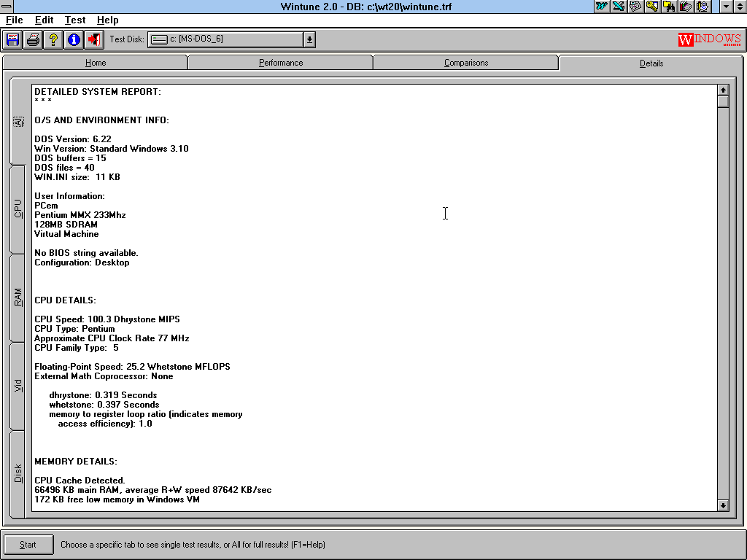The image size is (747, 560).
Task: Switch to the Performance tab
Action: 281,63
